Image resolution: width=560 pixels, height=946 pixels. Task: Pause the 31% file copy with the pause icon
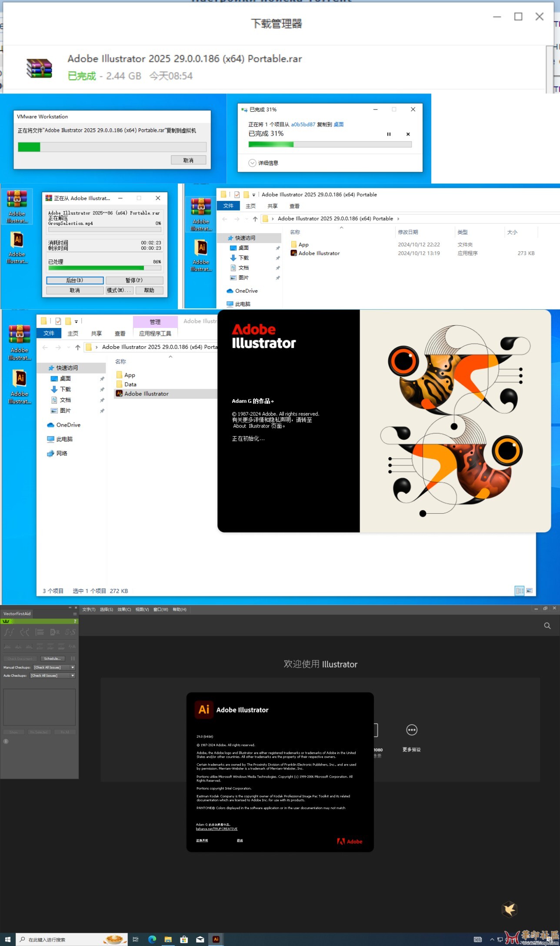(389, 134)
